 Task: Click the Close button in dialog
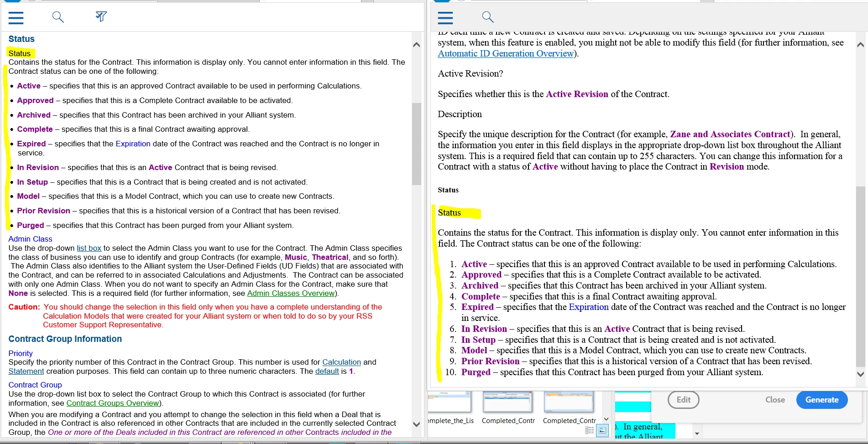point(775,400)
